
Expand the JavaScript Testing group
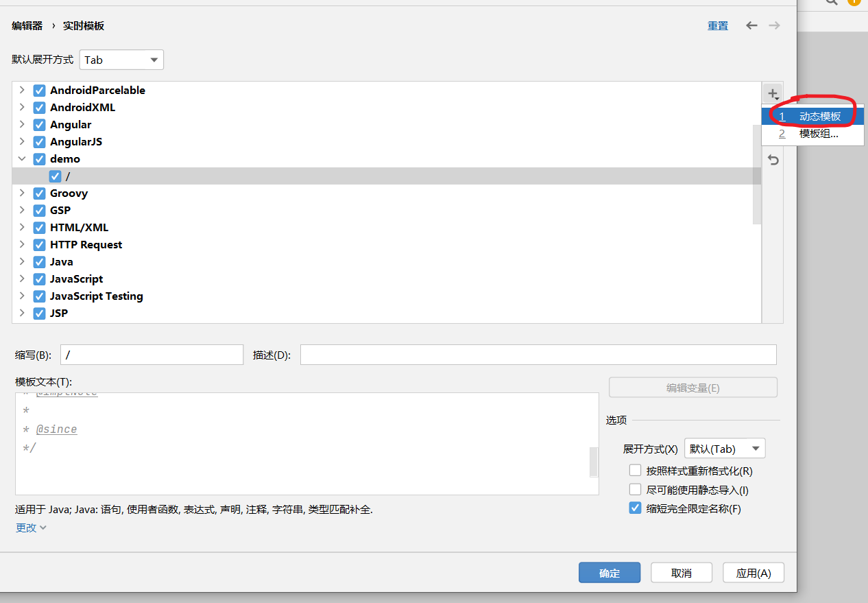(x=22, y=296)
